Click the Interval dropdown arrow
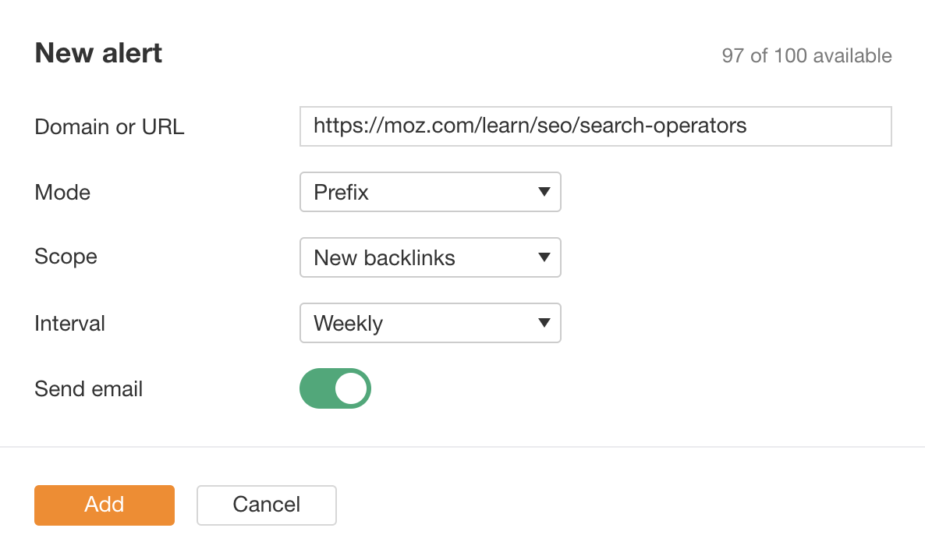925x560 pixels. (544, 323)
